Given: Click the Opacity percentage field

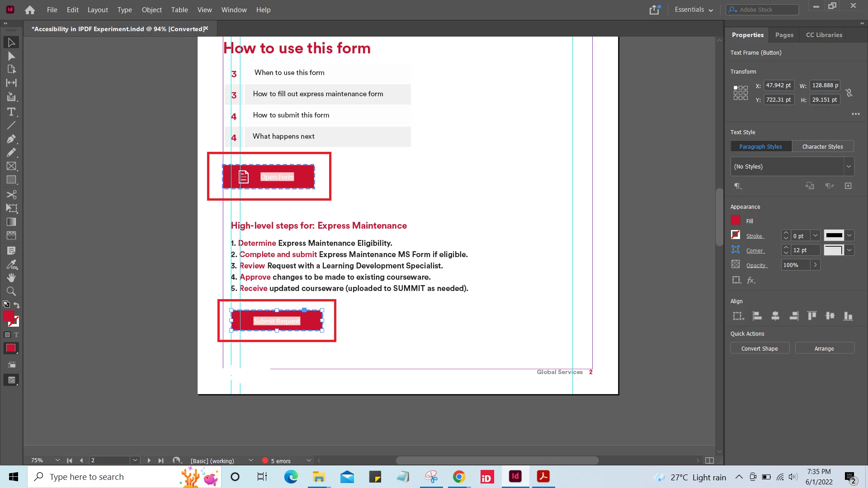Looking at the screenshot, I should pos(795,265).
